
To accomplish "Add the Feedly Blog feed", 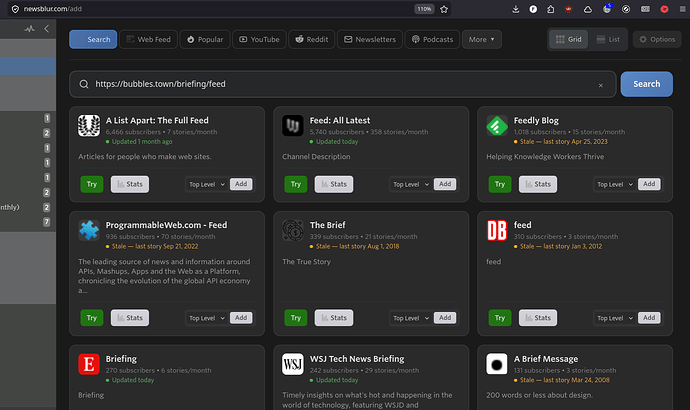I will (x=649, y=184).
